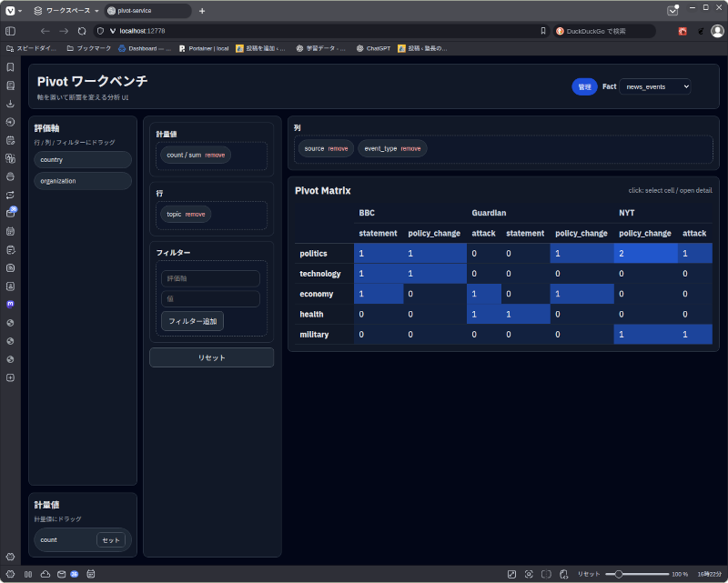
Task: Reload the current page
Action: point(82,31)
